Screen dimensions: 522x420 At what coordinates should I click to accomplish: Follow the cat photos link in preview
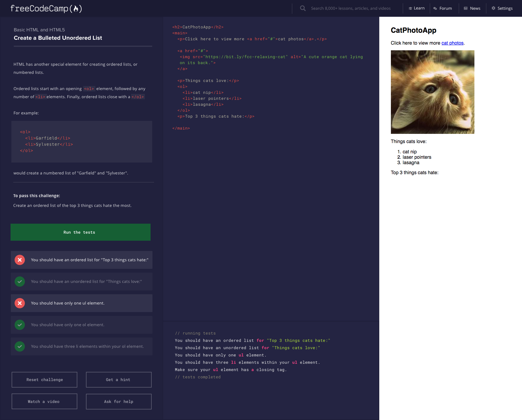point(452,43)
